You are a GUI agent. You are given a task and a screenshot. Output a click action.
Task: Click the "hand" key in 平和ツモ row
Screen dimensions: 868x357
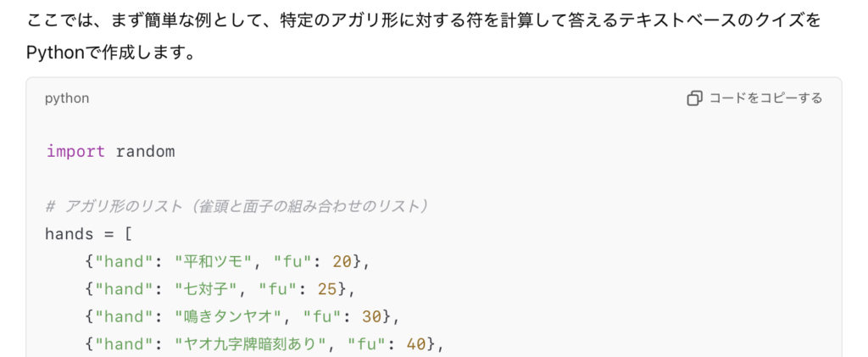(118, 260)
